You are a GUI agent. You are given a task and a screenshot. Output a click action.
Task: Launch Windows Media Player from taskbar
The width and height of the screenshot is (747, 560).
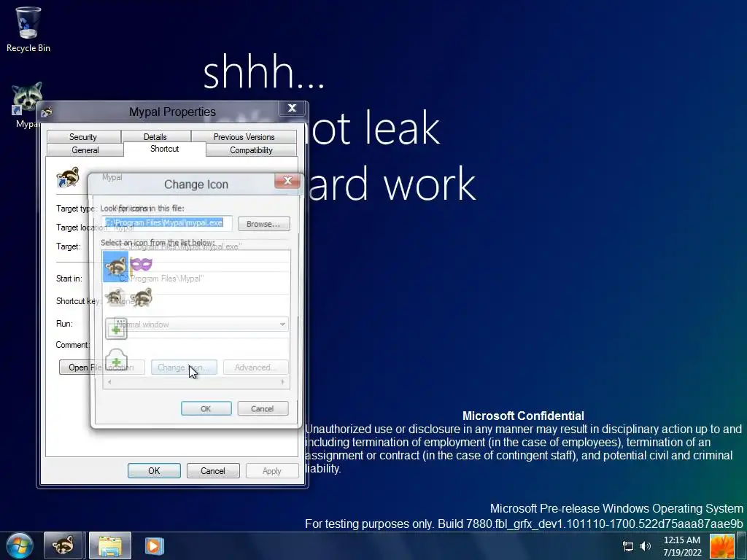point(154,545)
